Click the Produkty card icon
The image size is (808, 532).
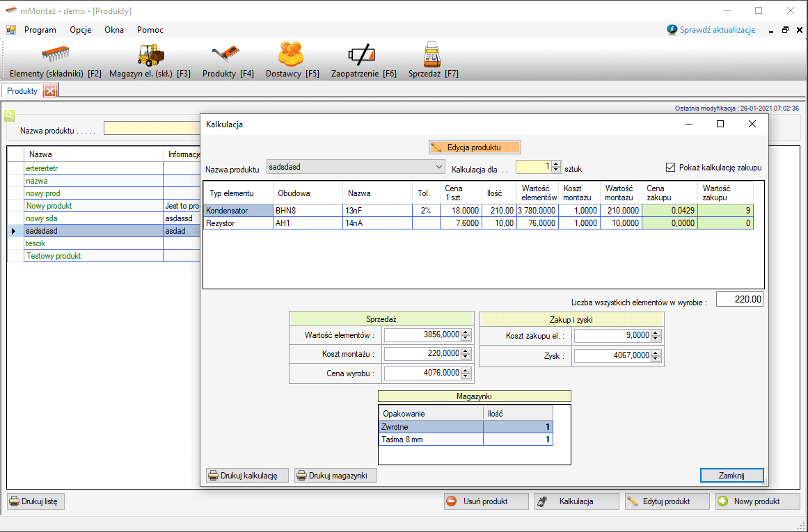(228, 54)
